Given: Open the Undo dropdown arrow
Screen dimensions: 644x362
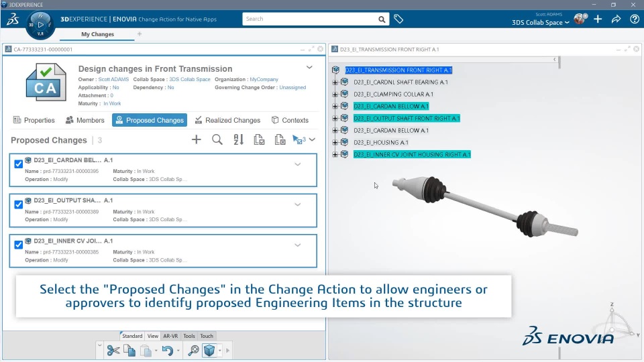Looking at the screenshot, I should point(178,351).
